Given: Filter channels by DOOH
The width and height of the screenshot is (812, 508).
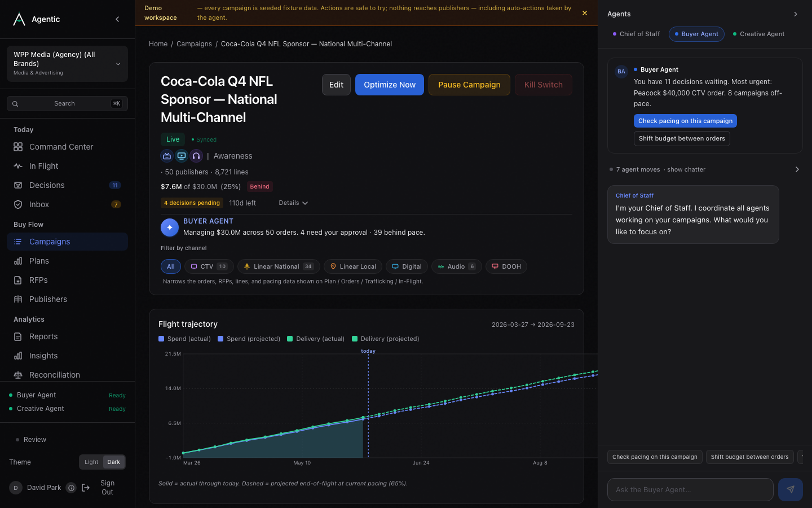Looking at the screenshot, I should click(x=506, y=266).
